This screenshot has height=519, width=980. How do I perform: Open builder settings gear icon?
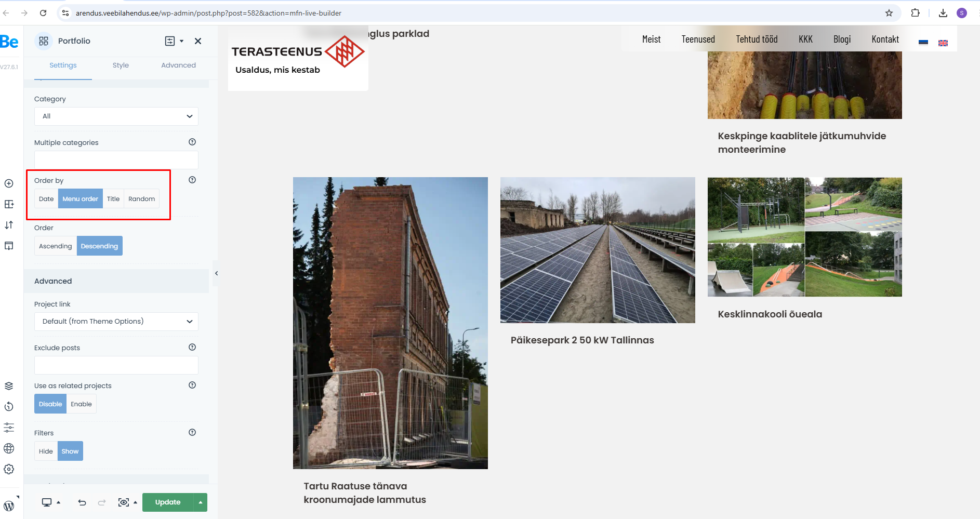[x=9, y=469]
